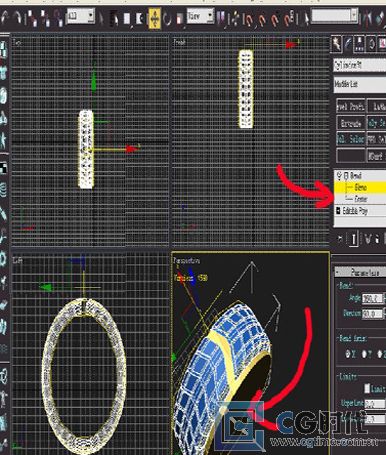Select the Center sub-object under Bend
The image size is (386, 455).
pos(361,199)
